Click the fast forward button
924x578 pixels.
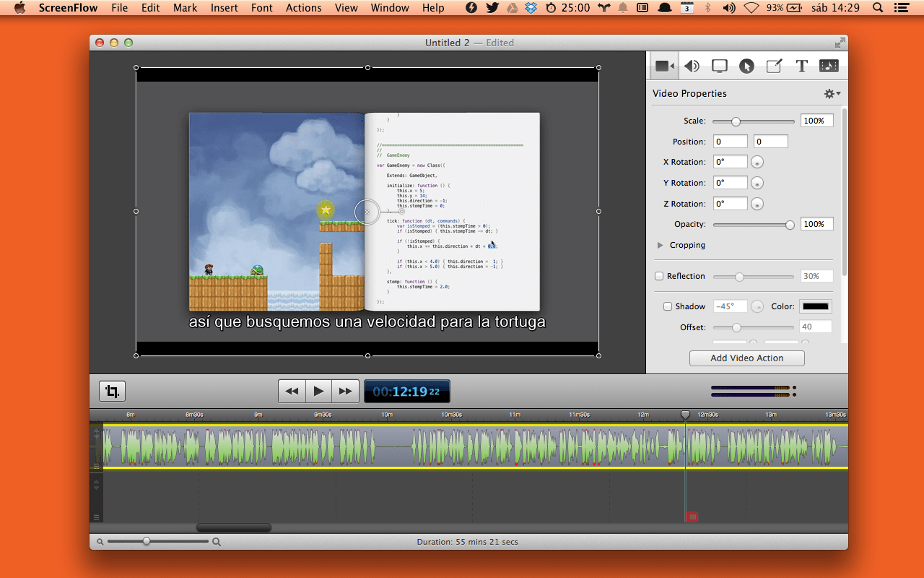346,391
